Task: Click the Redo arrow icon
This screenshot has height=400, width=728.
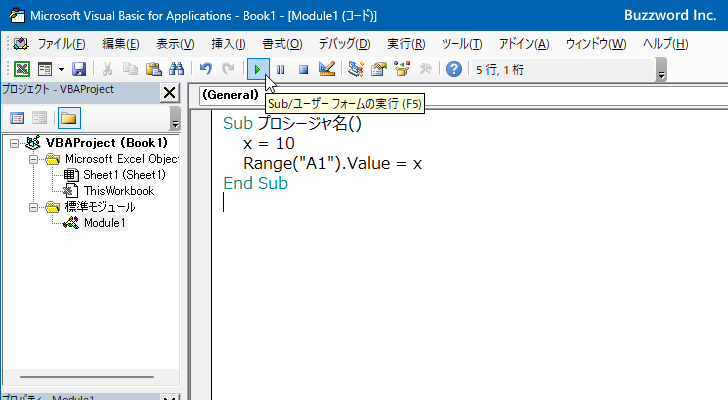Action: tap(228, 69)
